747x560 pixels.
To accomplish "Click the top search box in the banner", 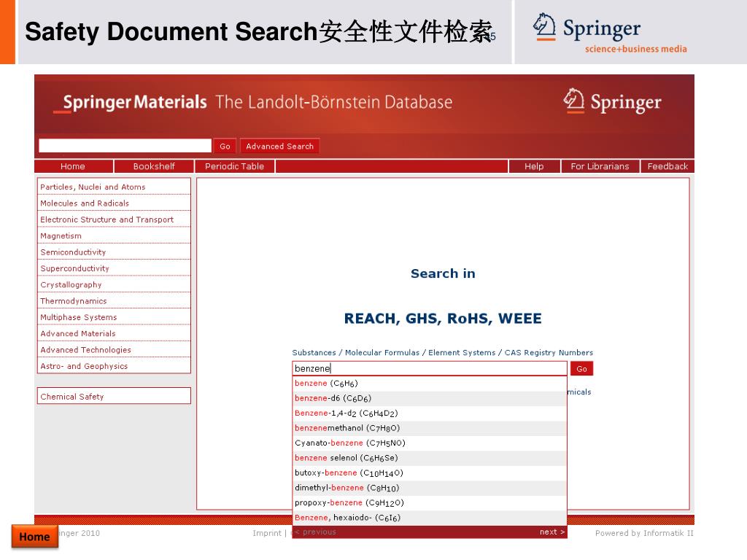I will click(x=125, y=146).
